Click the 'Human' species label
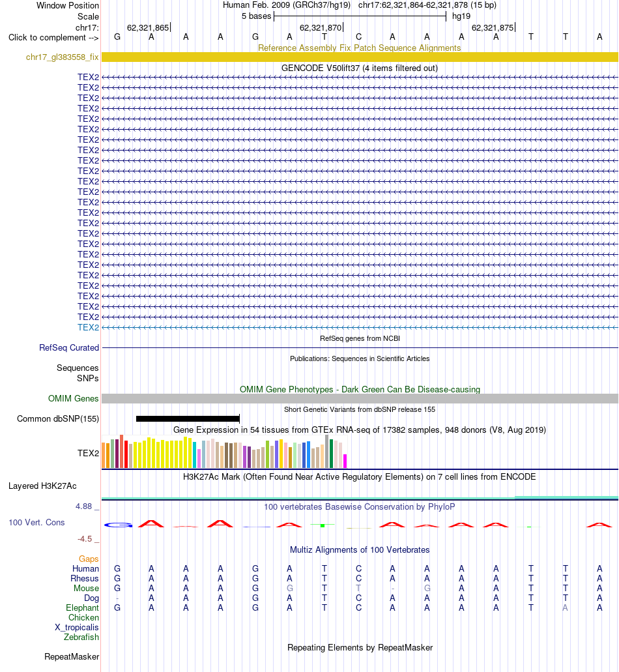Image resolution: width=619 pixels, height=672 pixels. (x=85, y=569)
